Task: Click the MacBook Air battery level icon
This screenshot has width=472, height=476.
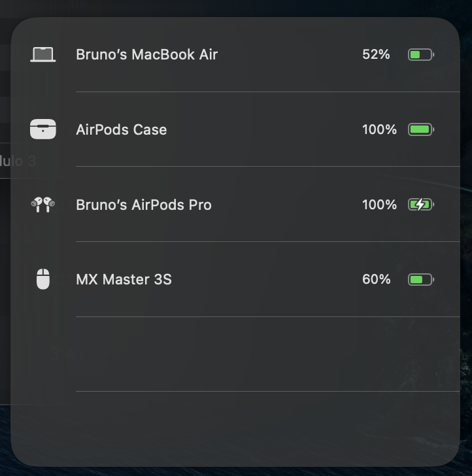Action: click(x=420, y=55)
